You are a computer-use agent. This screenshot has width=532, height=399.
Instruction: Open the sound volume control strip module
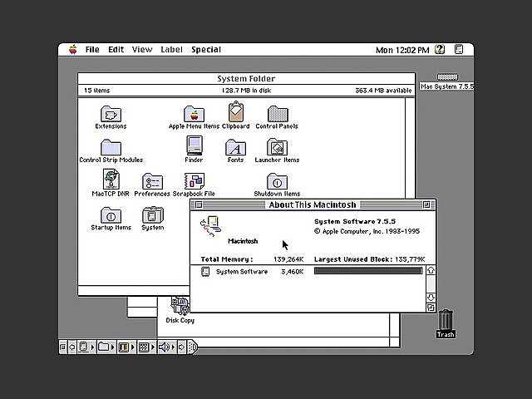click(x=166, y=347)
